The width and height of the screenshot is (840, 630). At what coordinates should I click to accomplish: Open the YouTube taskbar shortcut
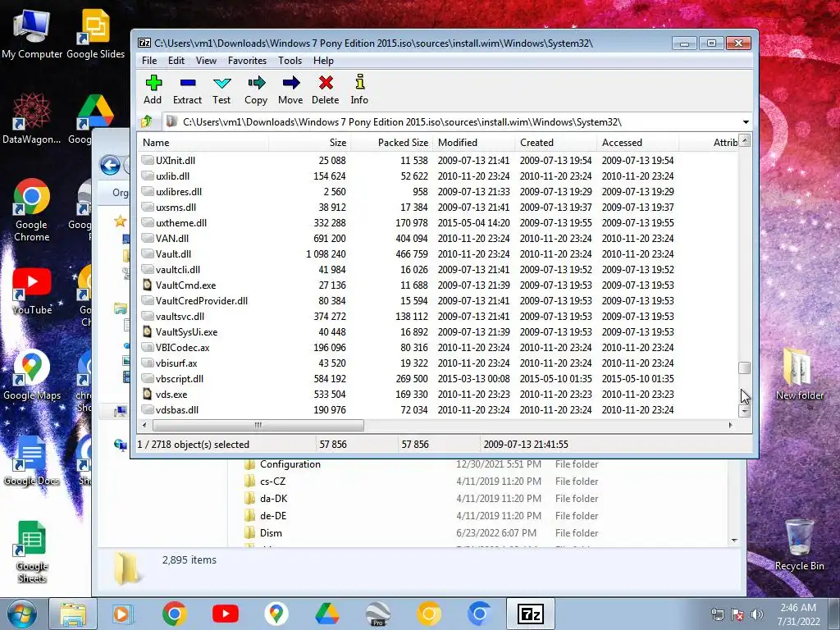225,614
